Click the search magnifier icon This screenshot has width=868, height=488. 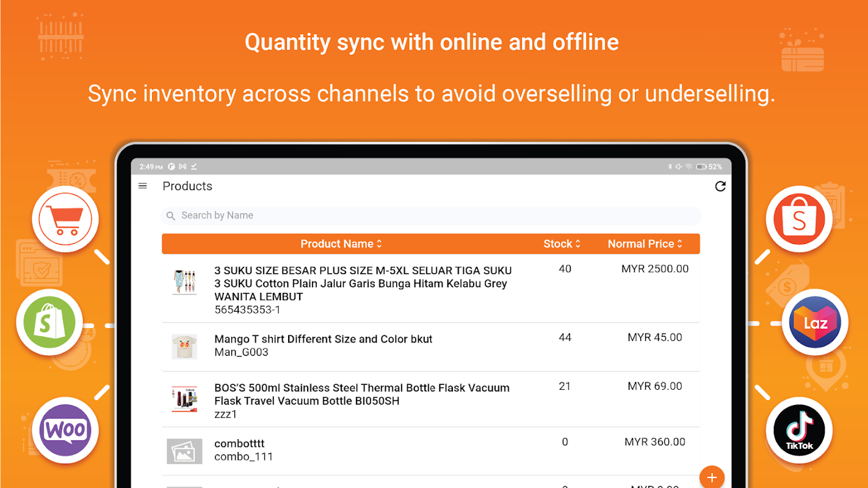(171, 216)
